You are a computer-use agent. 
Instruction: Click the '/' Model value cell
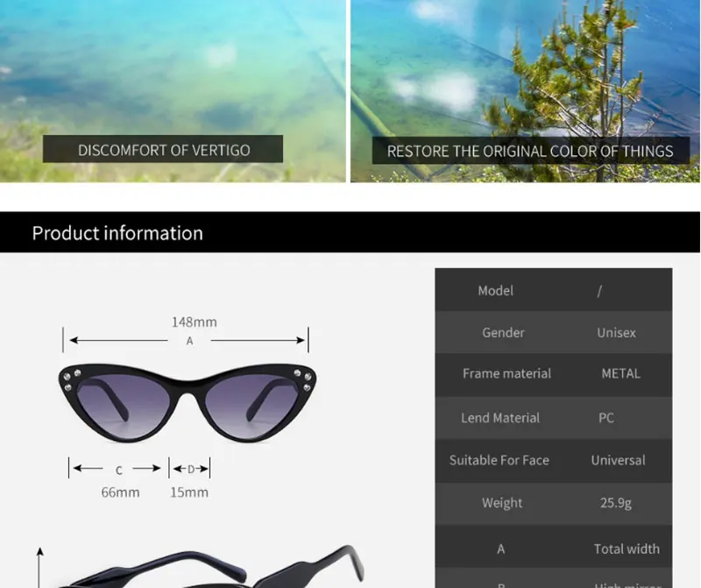click(x=599, y=291)
